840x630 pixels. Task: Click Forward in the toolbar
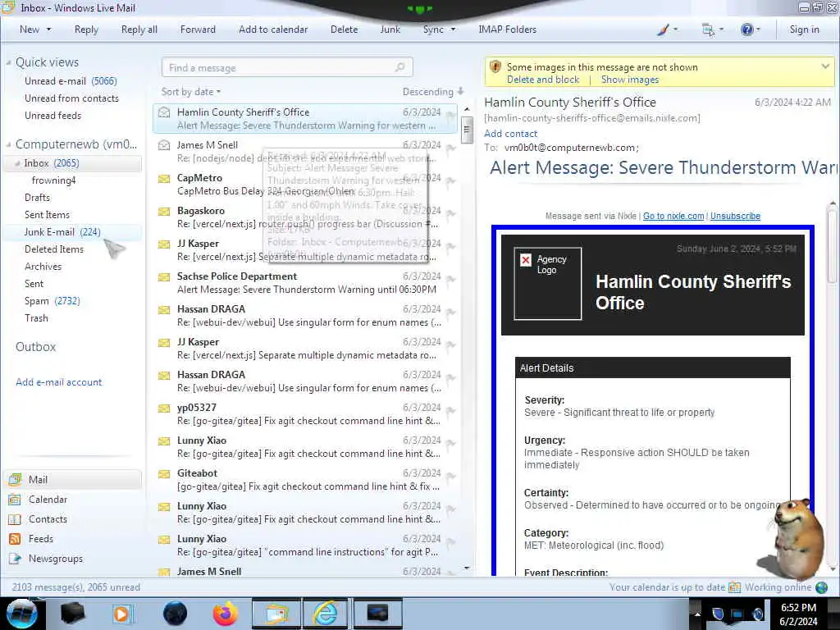[198, 30]
